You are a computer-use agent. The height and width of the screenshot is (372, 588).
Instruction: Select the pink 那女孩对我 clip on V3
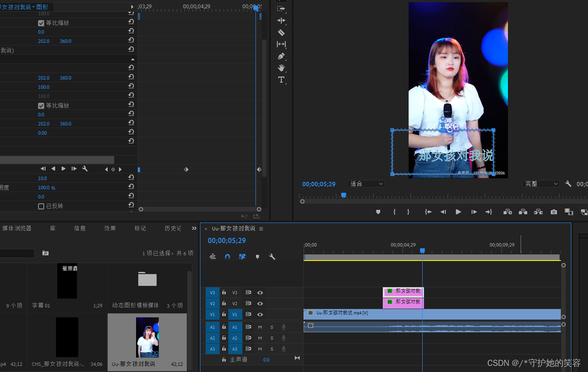pyautogui.click(x=403, y=292)
